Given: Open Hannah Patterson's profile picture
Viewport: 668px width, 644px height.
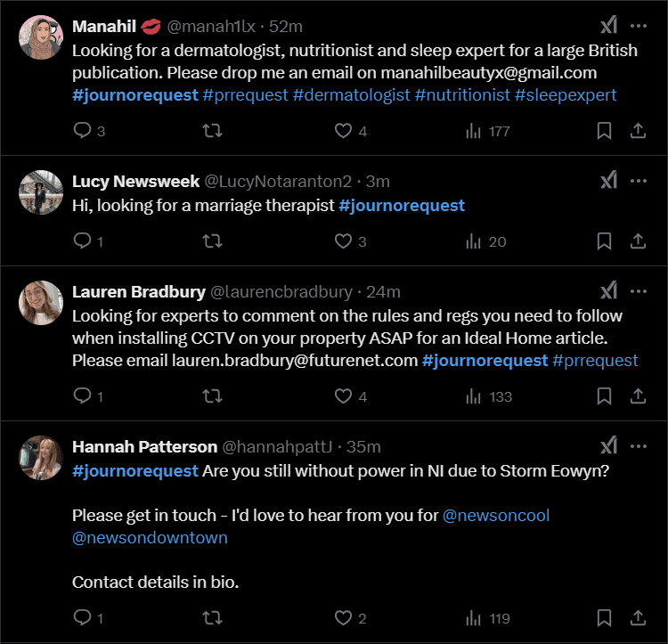Looking at the screenshot, I should (40, 457).
